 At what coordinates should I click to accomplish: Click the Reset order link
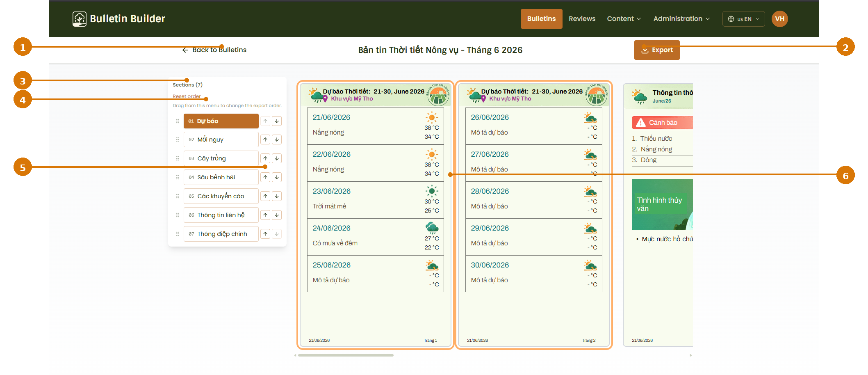[x=187, y=96]
